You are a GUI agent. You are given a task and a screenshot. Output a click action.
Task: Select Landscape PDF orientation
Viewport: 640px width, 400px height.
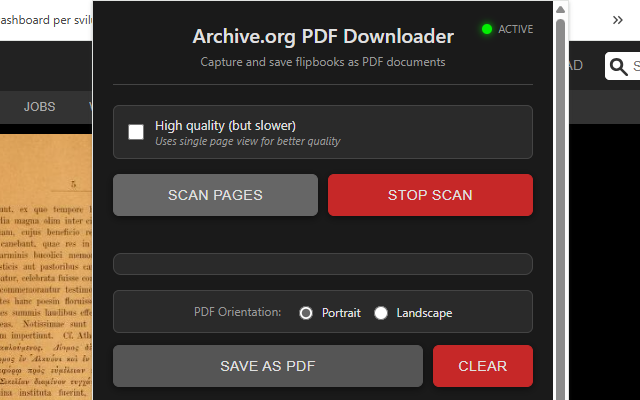coord(381,313)
